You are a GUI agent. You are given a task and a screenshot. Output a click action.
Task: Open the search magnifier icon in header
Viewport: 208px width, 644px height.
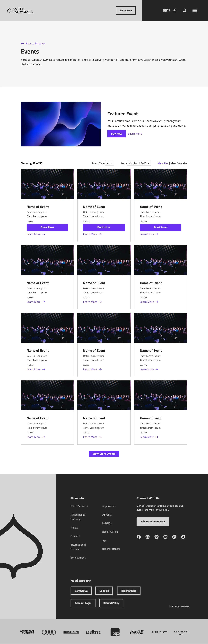(184, 11)
